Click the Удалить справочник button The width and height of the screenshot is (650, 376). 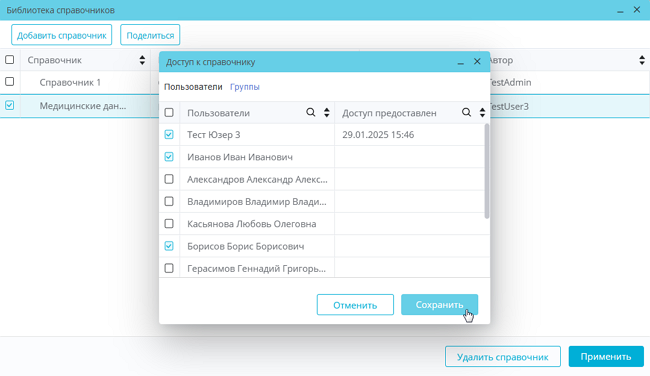tap(503, 357)
